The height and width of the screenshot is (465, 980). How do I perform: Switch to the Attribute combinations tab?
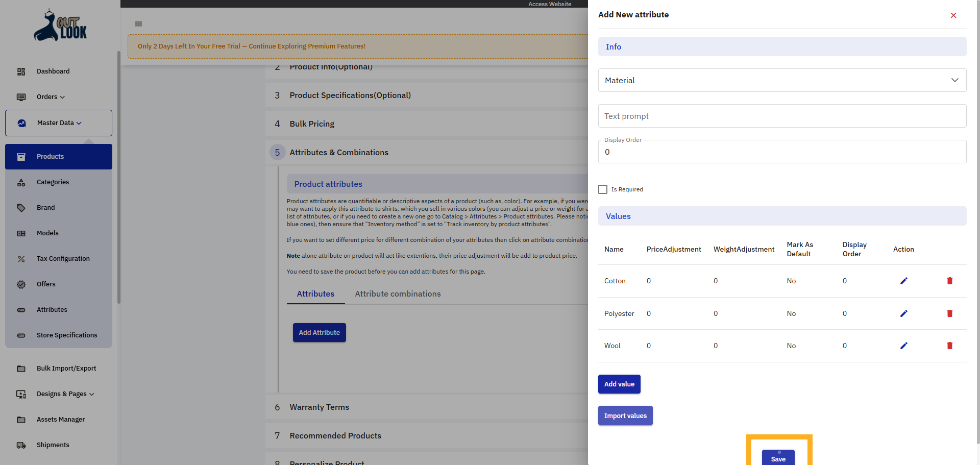398,293
